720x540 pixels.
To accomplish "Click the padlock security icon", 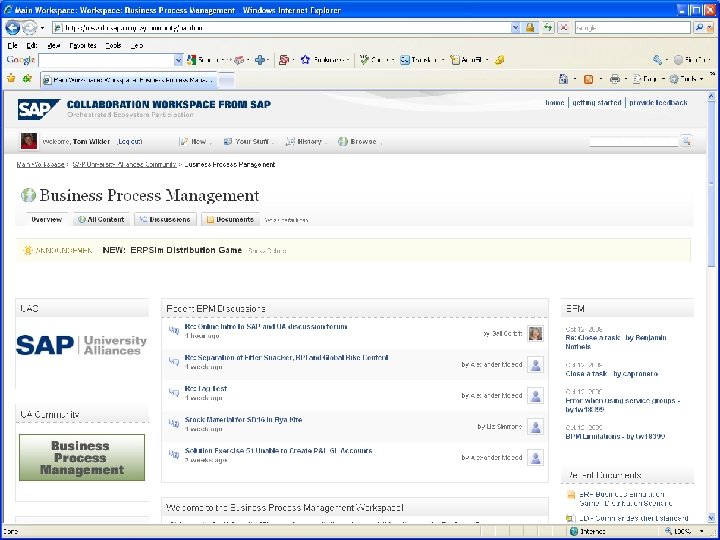I will [x=530, y=28].
